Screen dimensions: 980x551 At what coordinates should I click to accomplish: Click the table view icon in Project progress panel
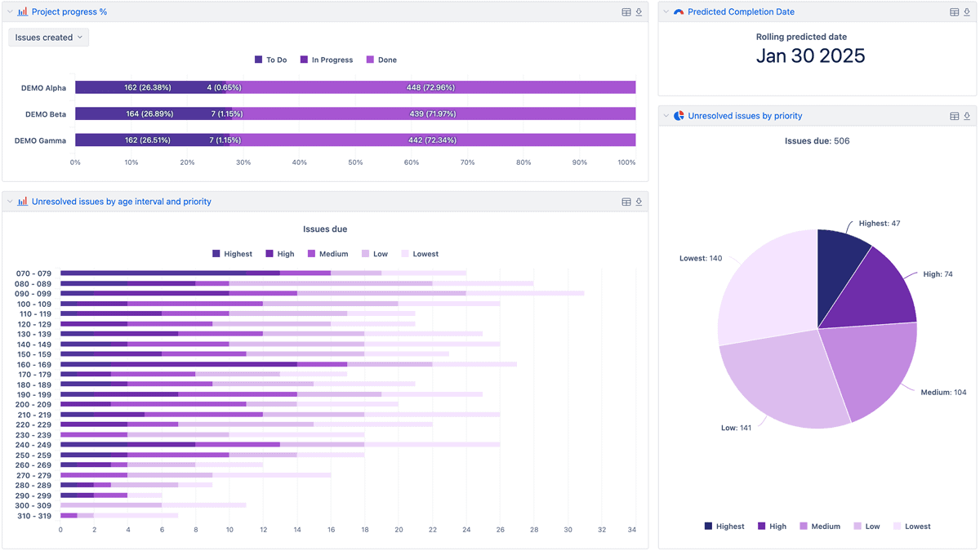[x=626, y=12]
